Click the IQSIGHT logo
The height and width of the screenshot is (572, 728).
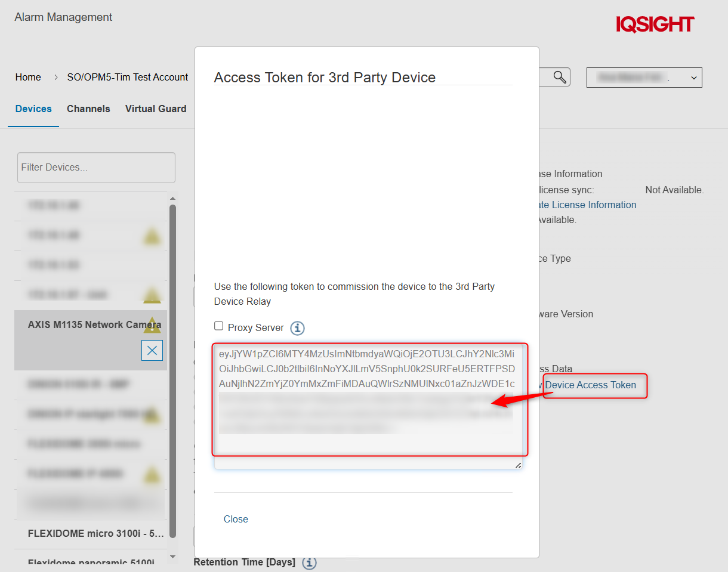(x=655, y=24)
